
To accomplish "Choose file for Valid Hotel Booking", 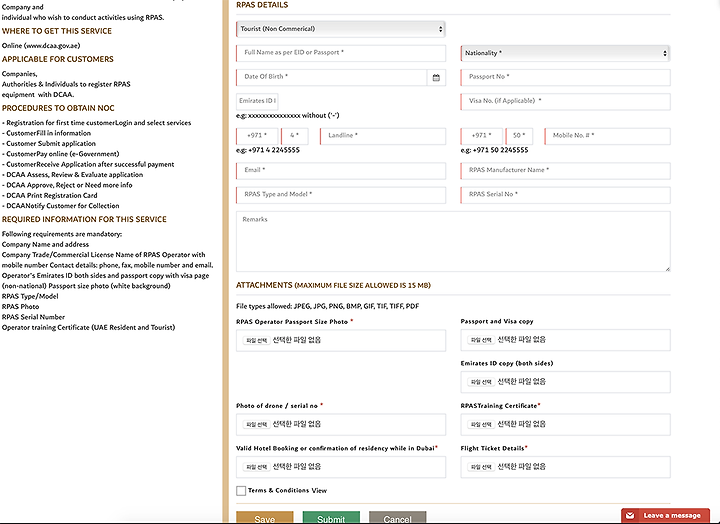I will pos(256,467).
